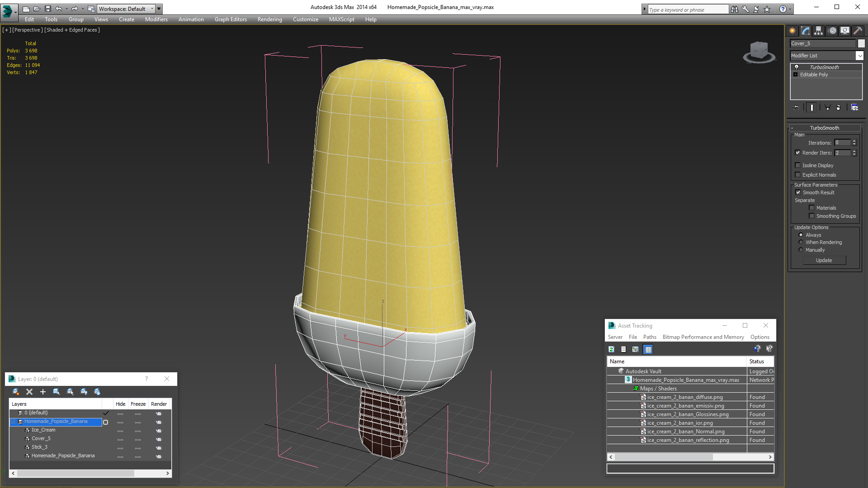868x488 pixels.
Task: Click Highlight Selected Objects' Layers icon
Action: [x=70, y=392]
